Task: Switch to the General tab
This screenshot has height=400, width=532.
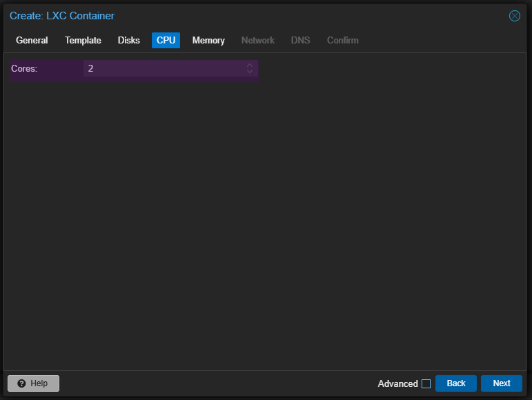Action: click(x=32, y=40)
